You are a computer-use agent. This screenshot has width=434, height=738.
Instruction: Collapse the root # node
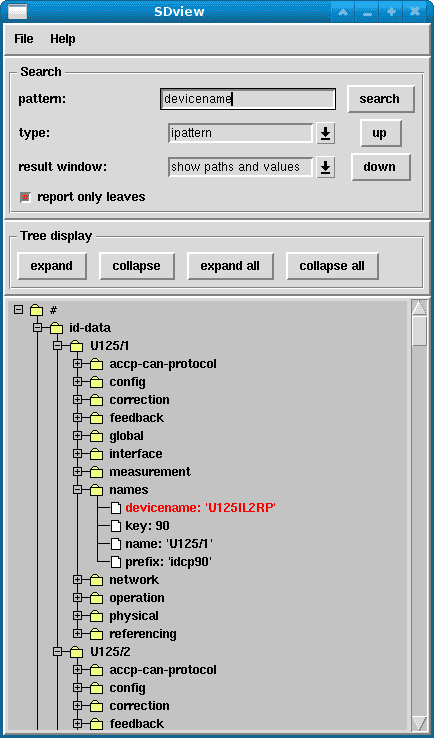point(18,310)
